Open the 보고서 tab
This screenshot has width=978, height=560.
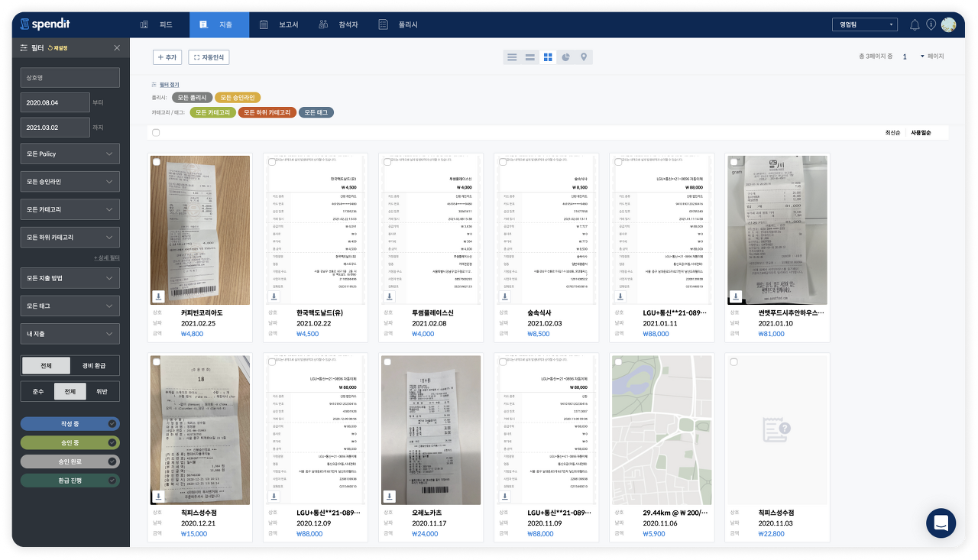(x=280, y=24)
